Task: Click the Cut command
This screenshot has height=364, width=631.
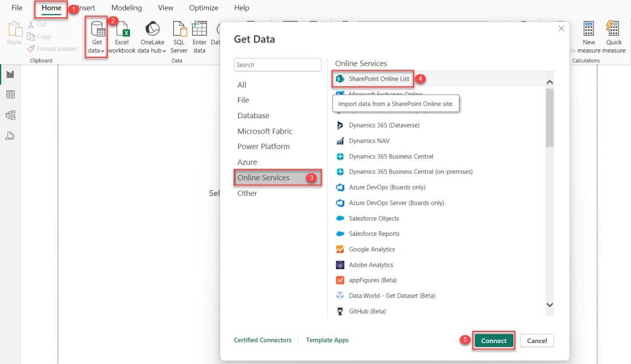Action: 37,24
